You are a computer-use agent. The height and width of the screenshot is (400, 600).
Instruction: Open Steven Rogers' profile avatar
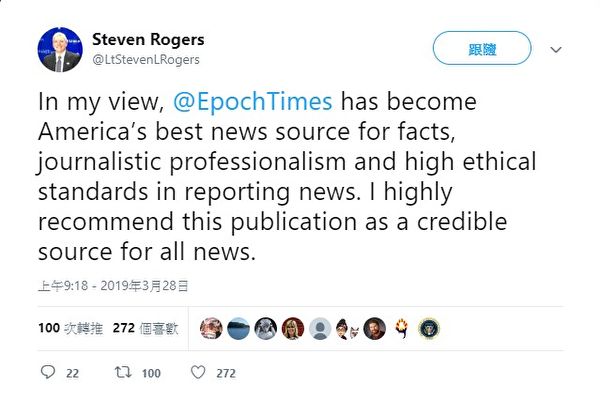click(60, 49)
